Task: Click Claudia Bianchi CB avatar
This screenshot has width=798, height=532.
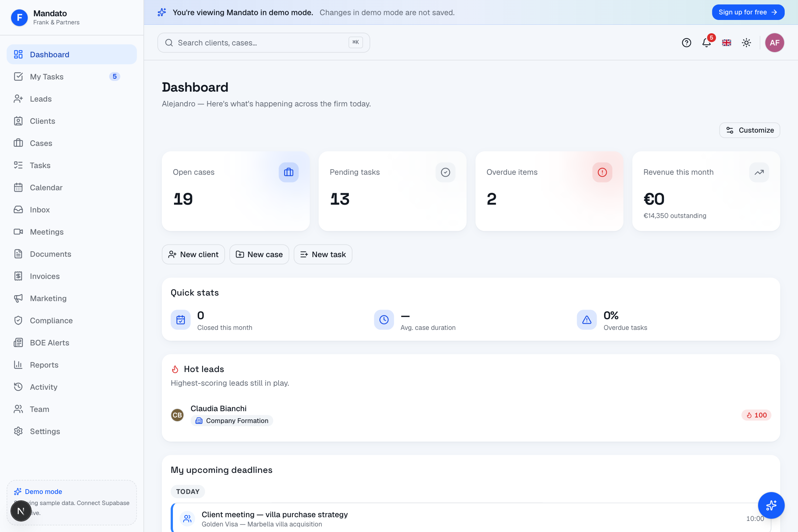Action: click(x=177, y=415)
